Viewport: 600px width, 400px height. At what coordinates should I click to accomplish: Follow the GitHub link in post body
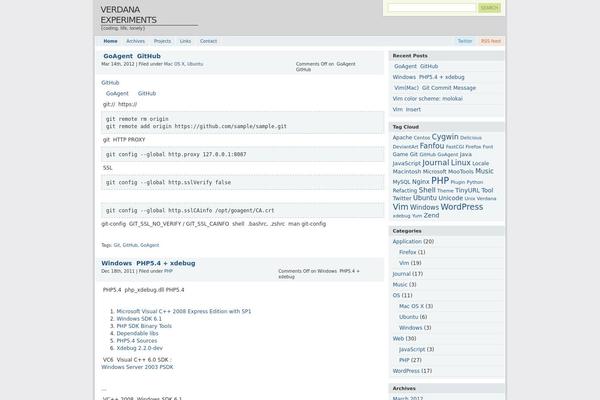point(110,83)
